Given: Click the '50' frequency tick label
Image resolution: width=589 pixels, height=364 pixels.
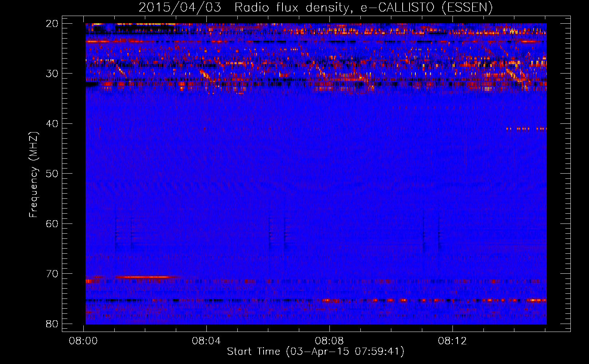Looking at the screenshot, I should 52,174.
